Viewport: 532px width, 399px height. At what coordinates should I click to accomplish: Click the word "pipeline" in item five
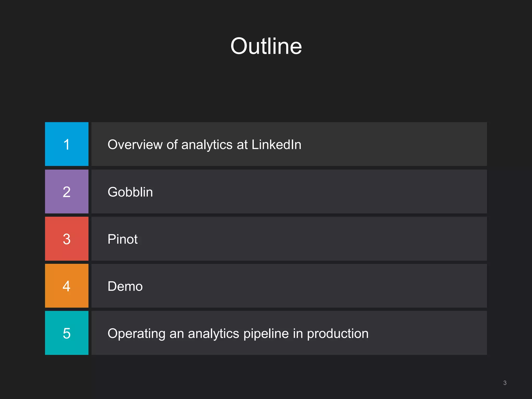(x=266, y=334)
